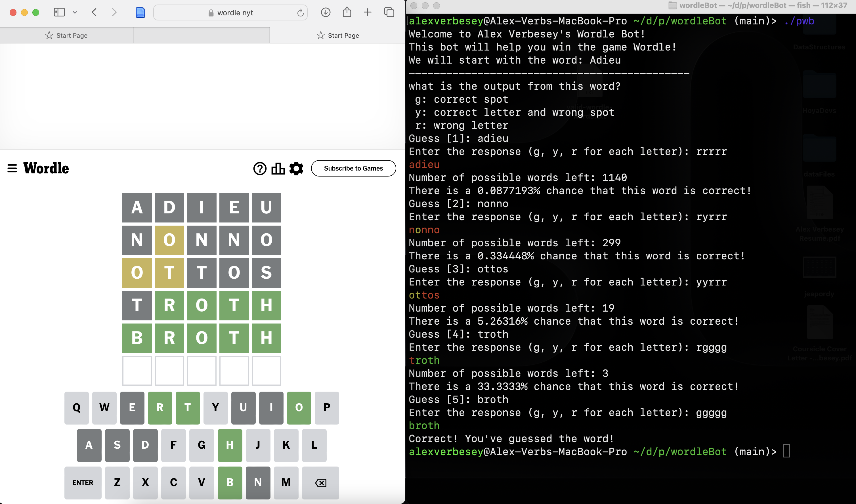Toggle the Safari sidebar icon
Image resolution: width=856 pixels, height=504 pixels.
(59, 12)
